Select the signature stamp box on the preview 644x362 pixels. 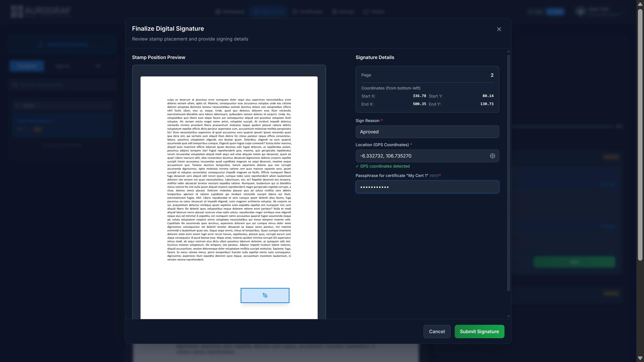(265, 295)
